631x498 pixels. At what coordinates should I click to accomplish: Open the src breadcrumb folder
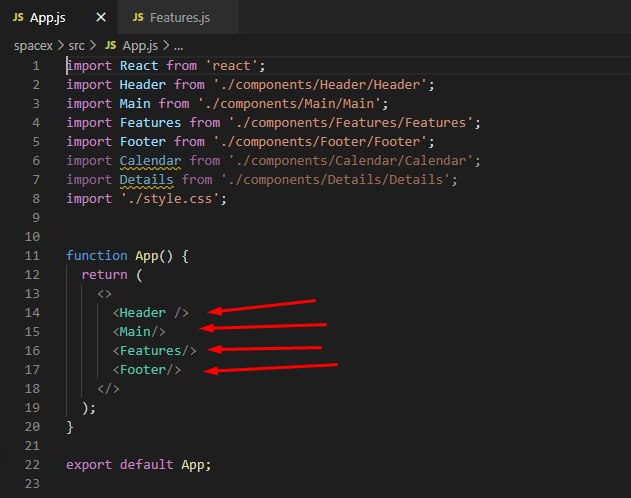(76, 46)
